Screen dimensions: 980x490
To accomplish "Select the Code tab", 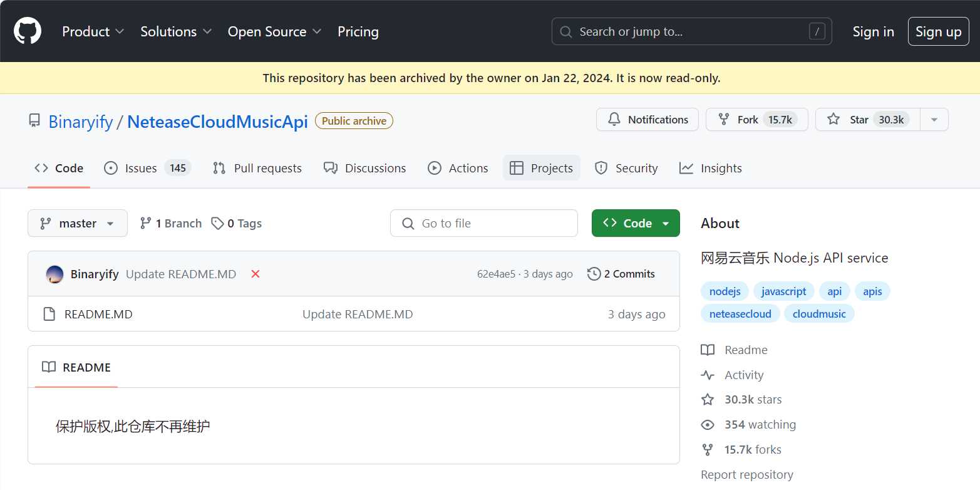I will point(59,168).
